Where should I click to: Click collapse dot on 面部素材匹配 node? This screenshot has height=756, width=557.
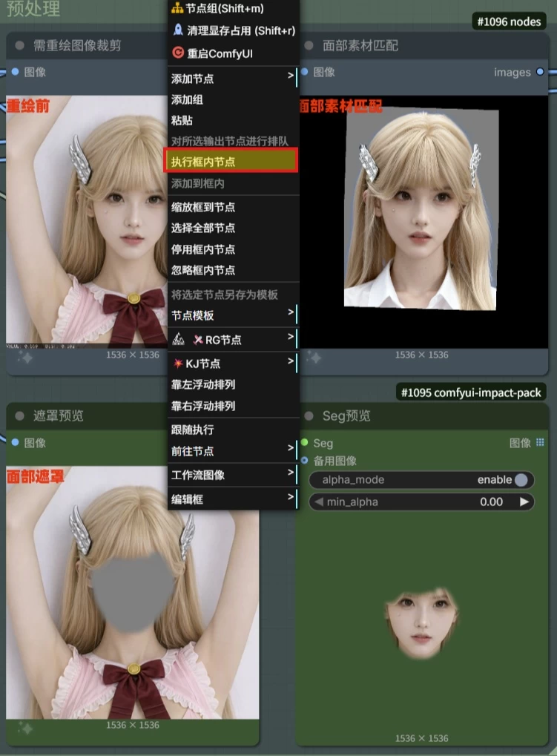309,45
